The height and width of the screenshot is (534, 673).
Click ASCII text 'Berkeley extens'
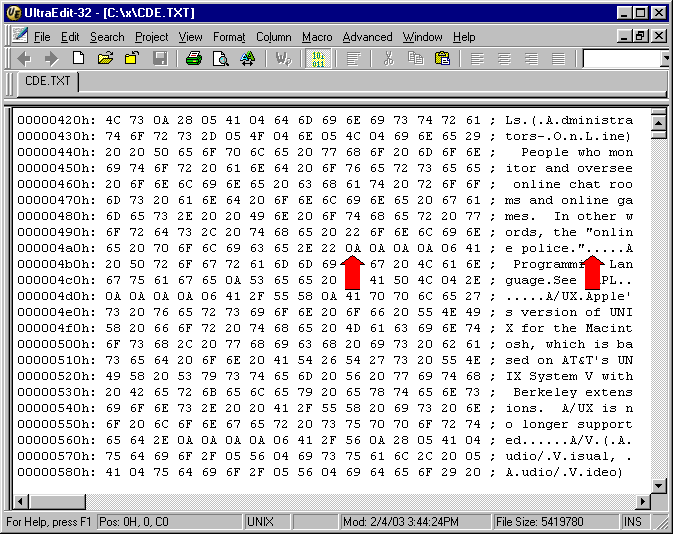[x=573, y=392]
